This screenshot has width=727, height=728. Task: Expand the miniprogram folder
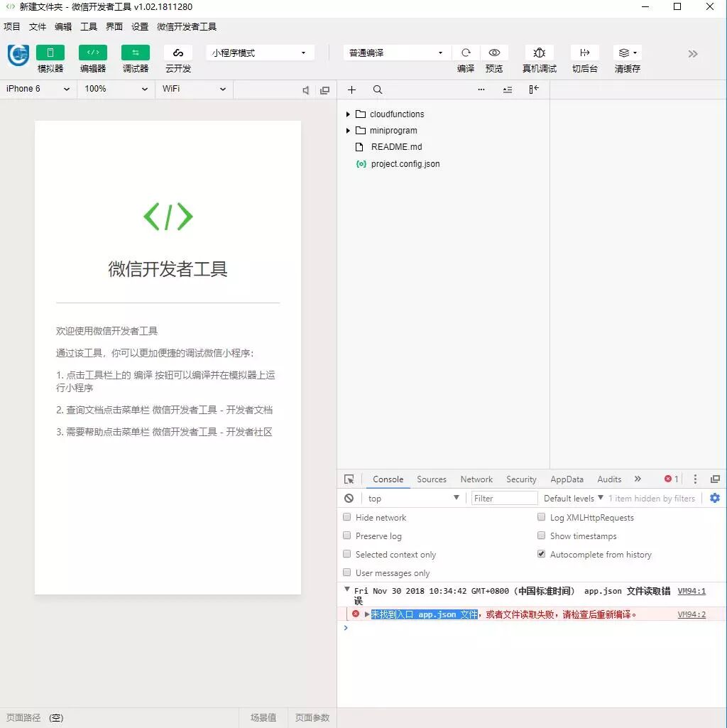click(348, 131)
